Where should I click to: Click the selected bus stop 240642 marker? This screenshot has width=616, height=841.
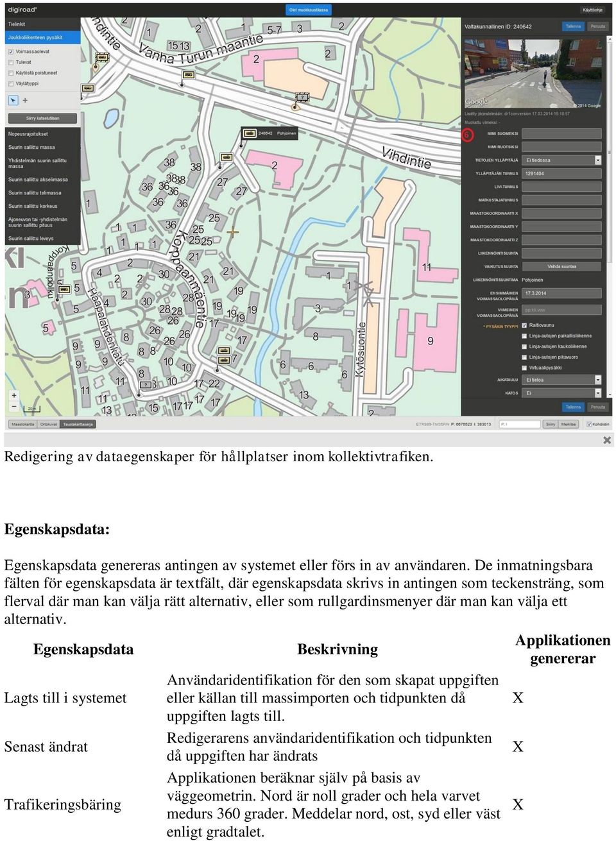250,133
